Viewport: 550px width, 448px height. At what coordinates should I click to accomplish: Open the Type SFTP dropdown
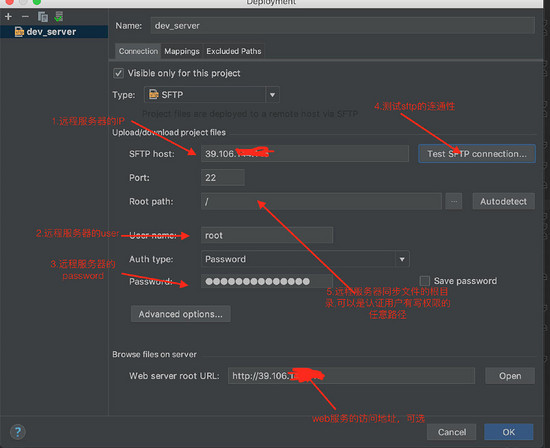point(212,95)
